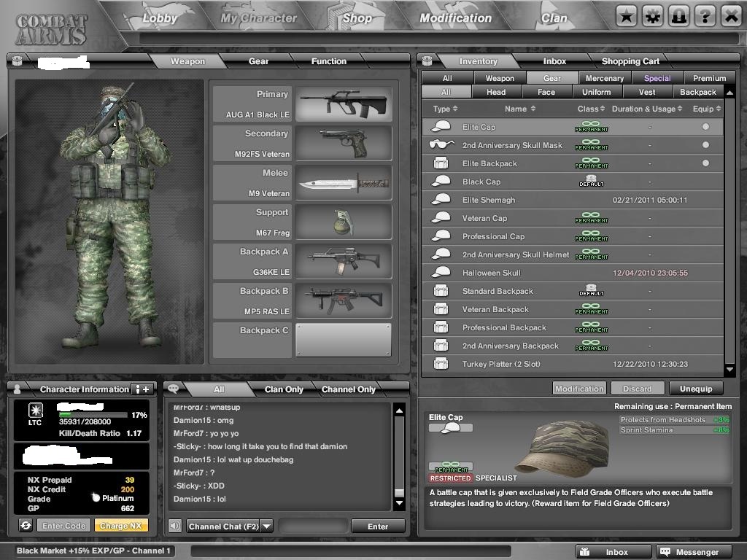Click Modification button below inventory
This screenshot has height=560, width=747.
click(x=579, y=389)
